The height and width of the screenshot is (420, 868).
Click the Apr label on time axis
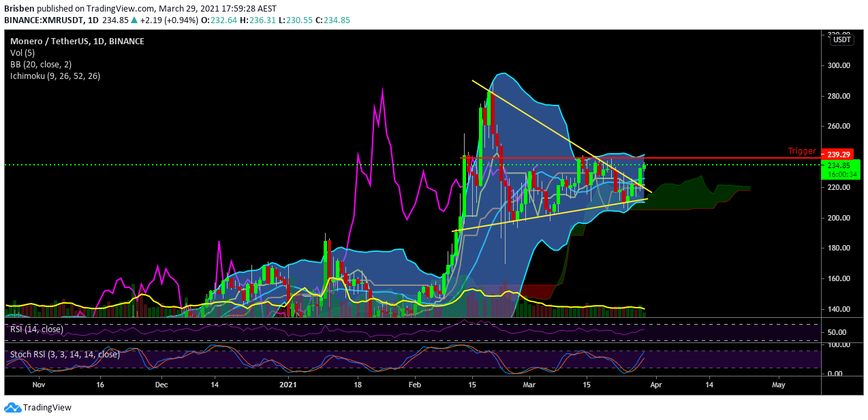coord(655,385)
